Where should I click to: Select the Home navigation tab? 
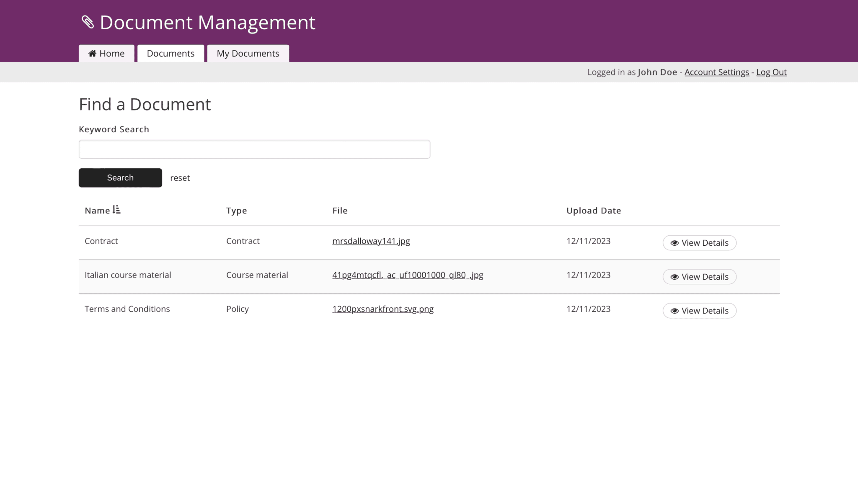pyautogui.click(x=106, y=53)
